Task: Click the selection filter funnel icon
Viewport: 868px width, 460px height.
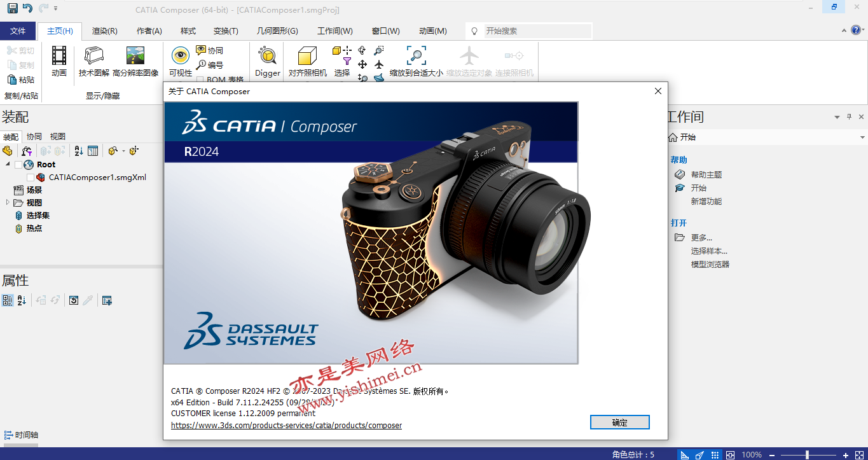Action: pyautogui.click(x=347, y=61)
